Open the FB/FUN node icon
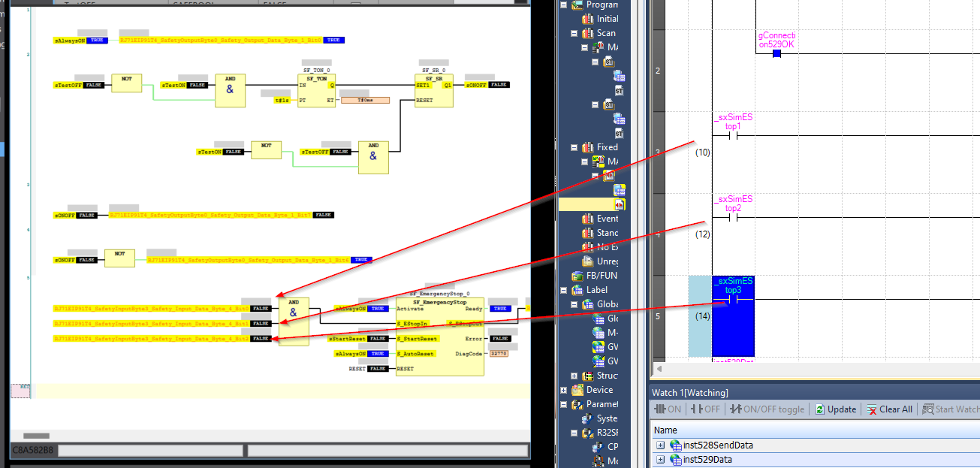 pyautogui.click(x=577, y=276)
